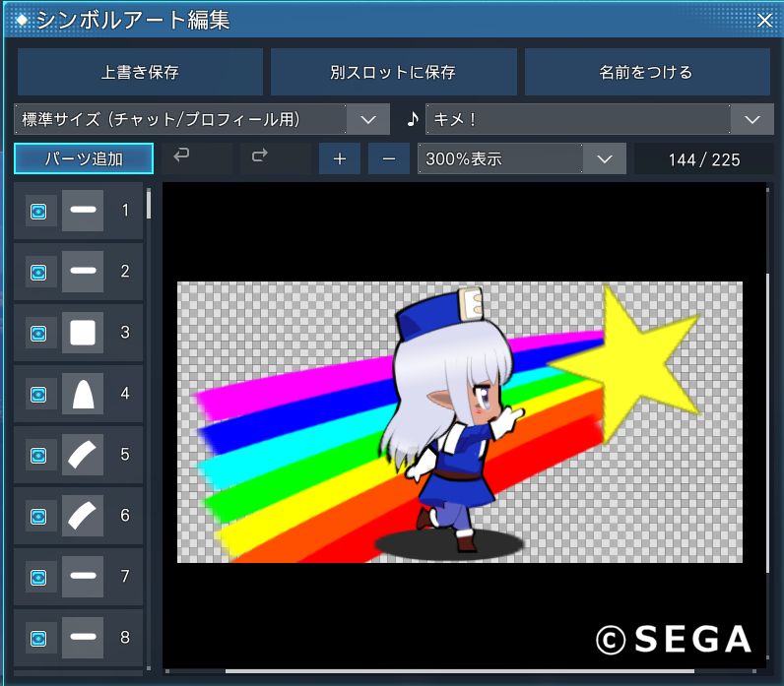
Task: Open the 標準サイズ size dropdown
Action: pos(202,119)
